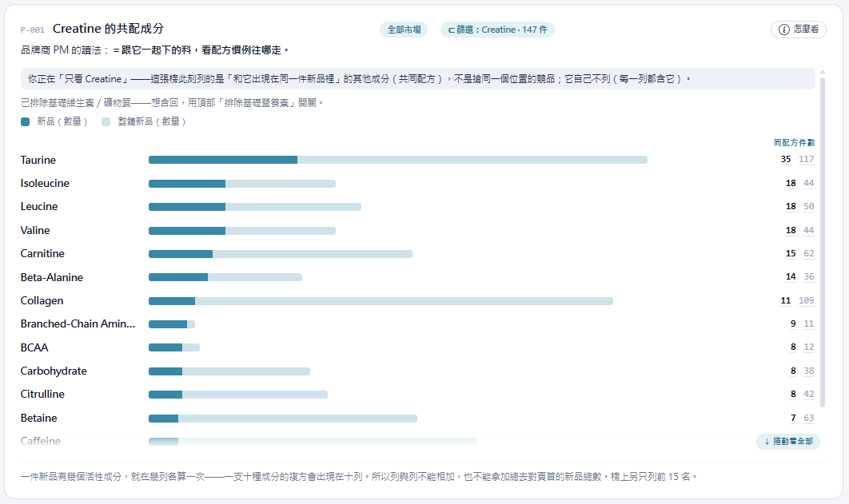Click the down arrow in 捲動看全部
This screenshot has height=504, width=849.
(767, 441)
